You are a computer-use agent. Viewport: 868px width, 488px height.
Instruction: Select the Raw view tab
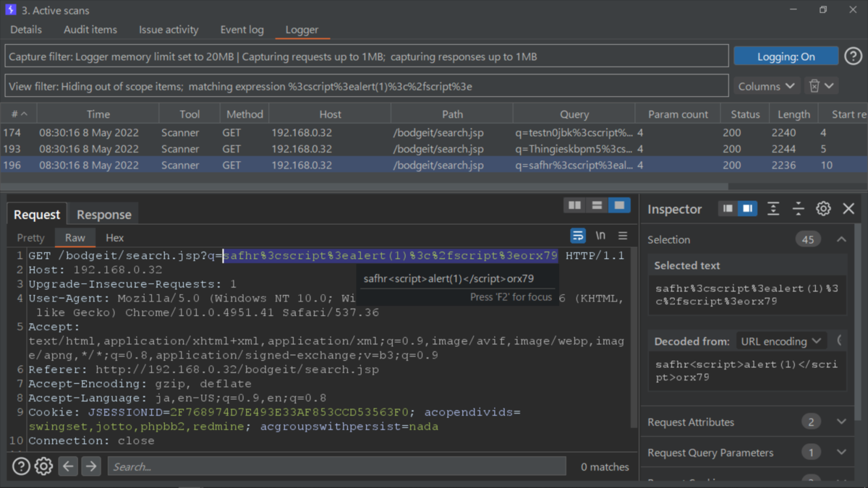point(75,237)
